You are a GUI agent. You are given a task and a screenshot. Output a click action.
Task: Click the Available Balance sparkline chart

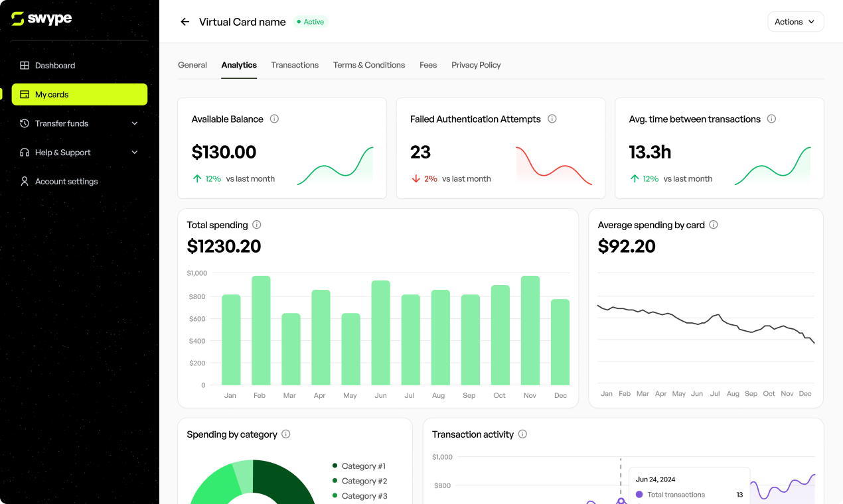[335, 166]
